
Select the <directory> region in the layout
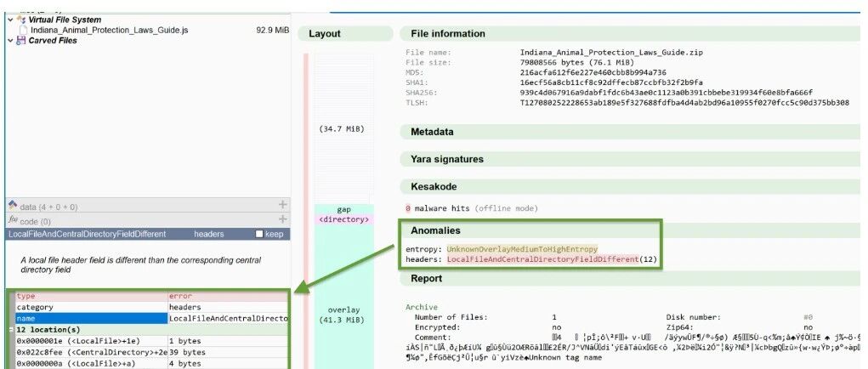[343, 219]
